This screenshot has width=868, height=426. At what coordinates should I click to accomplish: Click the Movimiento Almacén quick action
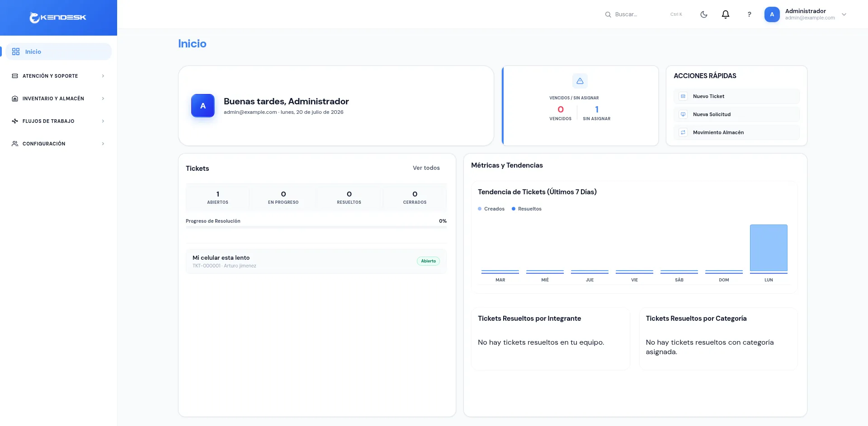tap(736, 132)
